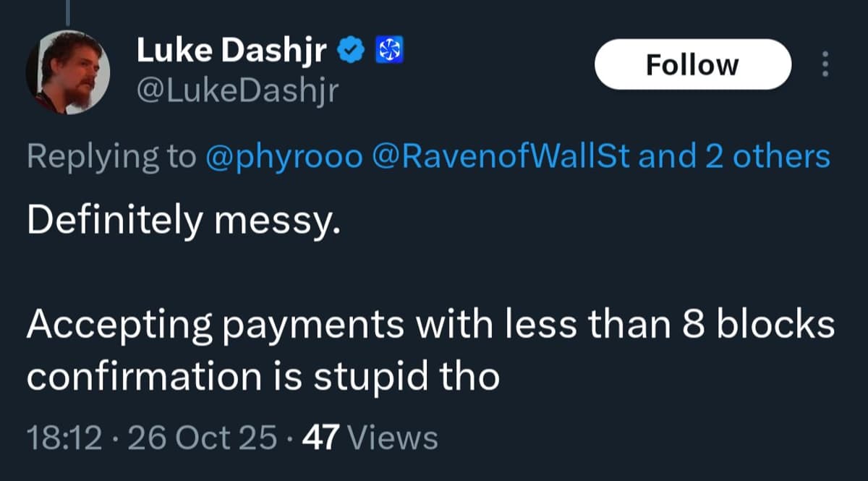Screen dimensions: 868x481
Task: Click the line "confirmation is stupid tho"
Action: coord(263,377)
